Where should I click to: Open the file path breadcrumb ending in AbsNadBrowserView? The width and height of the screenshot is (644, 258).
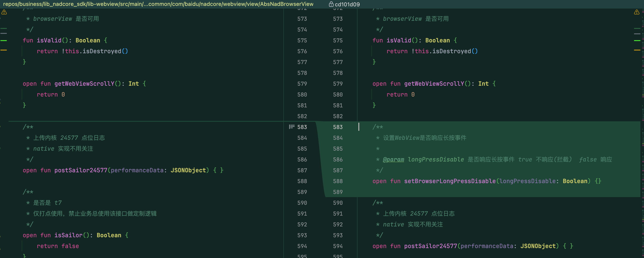pyautogui.click(x=158, y=4)
